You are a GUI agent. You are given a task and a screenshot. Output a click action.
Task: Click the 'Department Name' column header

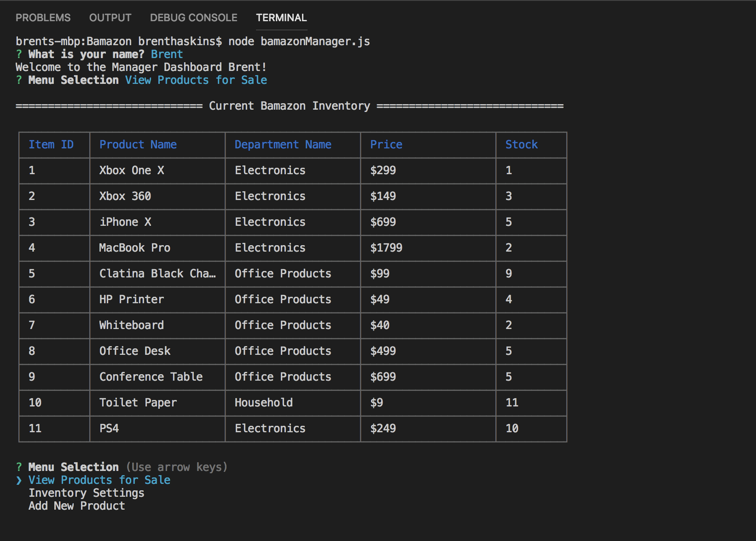pyautogui.click(x=293, y=145)
